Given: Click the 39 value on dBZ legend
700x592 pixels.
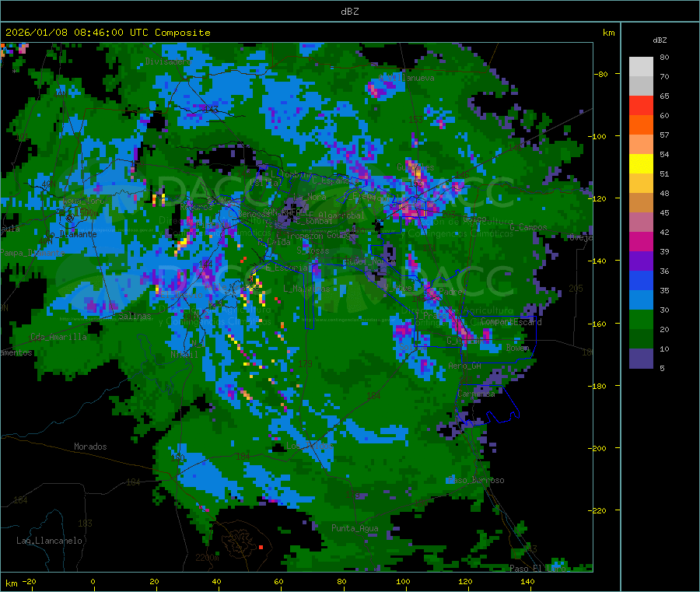Looking at the screenshot, I should (x=664, y=252).
